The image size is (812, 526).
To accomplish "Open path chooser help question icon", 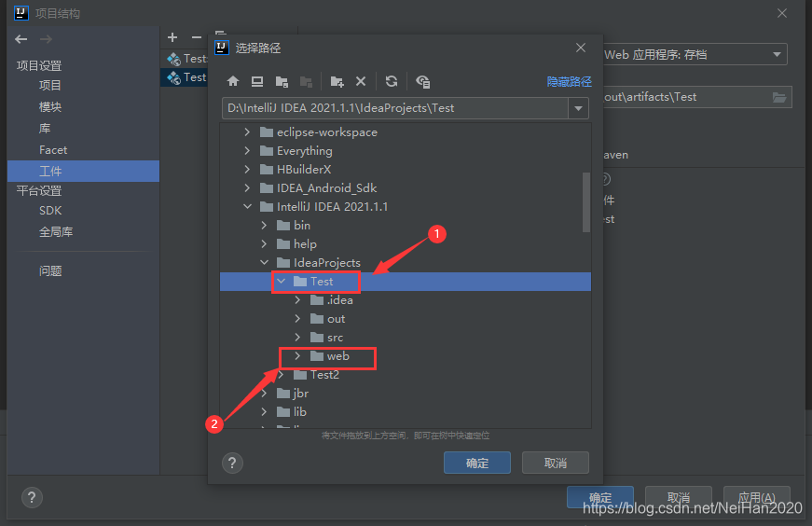I will coord(232,463).
